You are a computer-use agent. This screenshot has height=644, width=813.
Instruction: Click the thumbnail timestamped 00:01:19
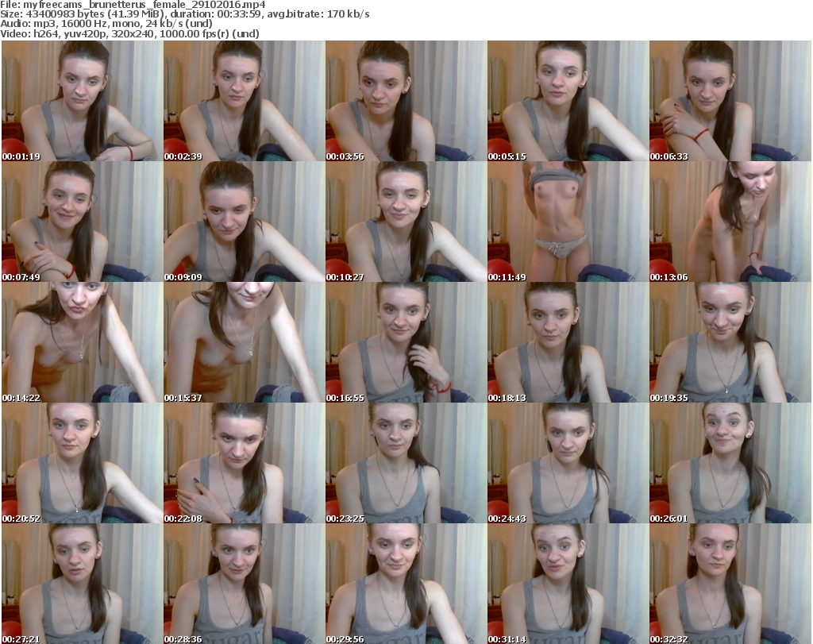click(81, 101)
